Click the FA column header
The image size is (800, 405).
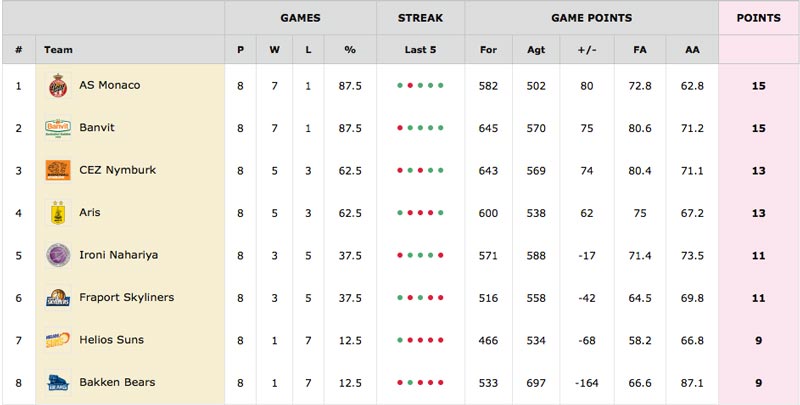tap(640, 49)
